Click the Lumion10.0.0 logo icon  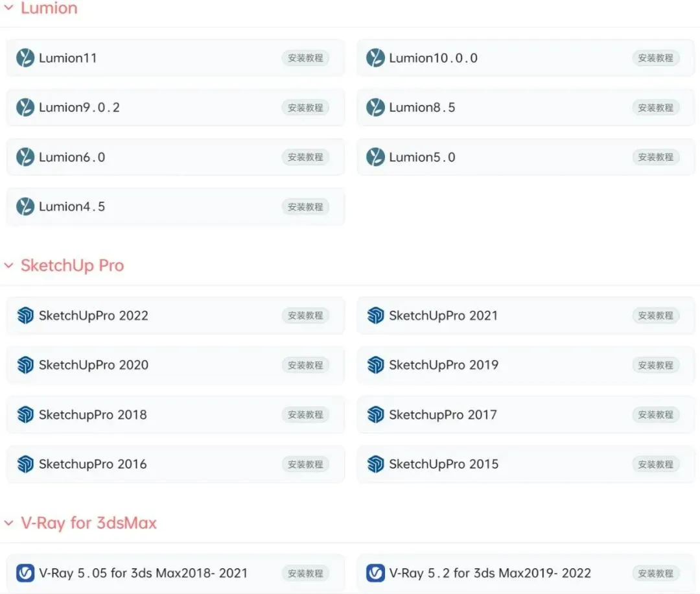(x=375, y=58)
